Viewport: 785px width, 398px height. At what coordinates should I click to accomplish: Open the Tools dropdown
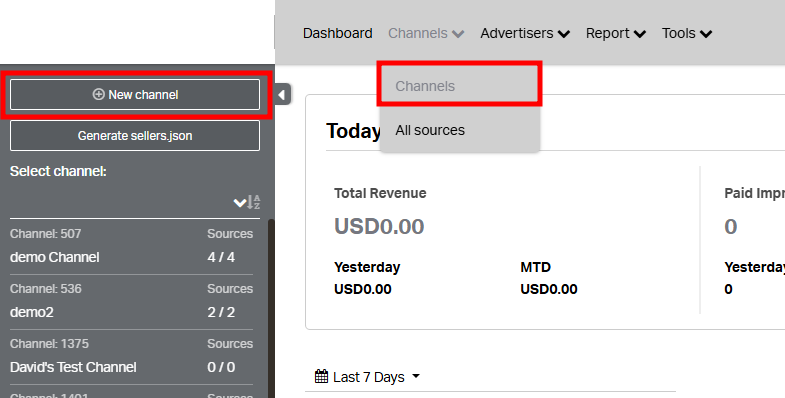pyautogui.click(x=687, y=34)
